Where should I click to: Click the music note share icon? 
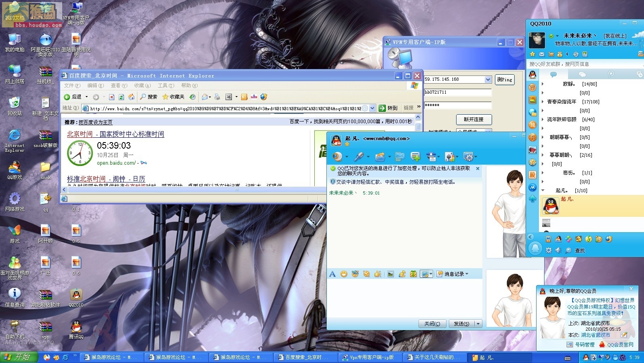[402, 274]
